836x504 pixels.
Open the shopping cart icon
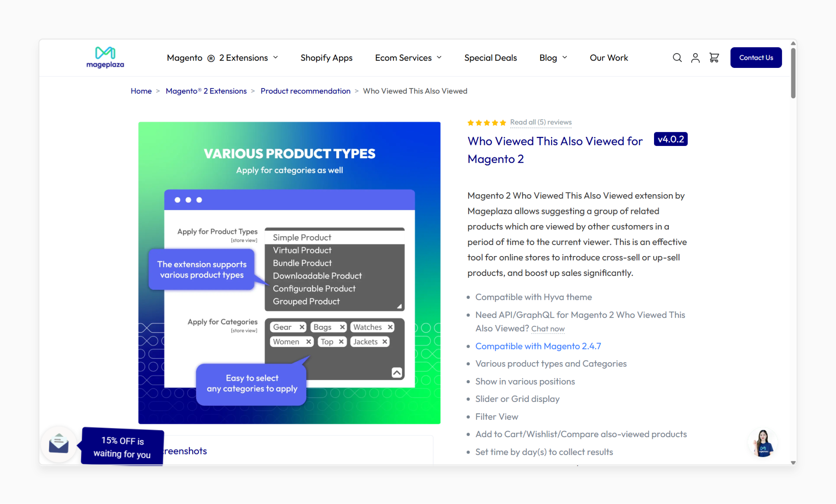[714, 57]
